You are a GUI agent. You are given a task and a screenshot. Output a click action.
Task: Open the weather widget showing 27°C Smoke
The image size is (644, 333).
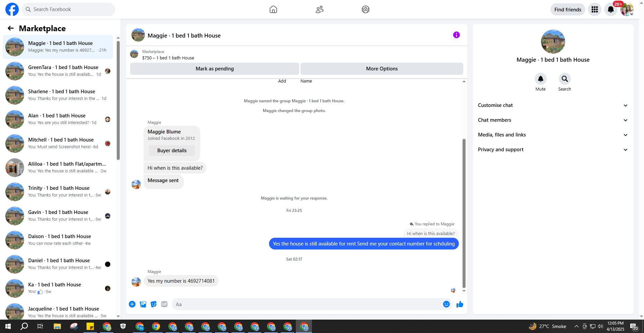[547, 326]
